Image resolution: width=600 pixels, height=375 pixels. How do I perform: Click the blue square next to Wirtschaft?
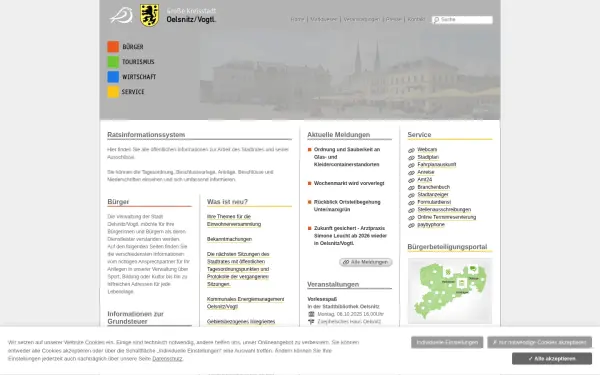click(113, 77)
